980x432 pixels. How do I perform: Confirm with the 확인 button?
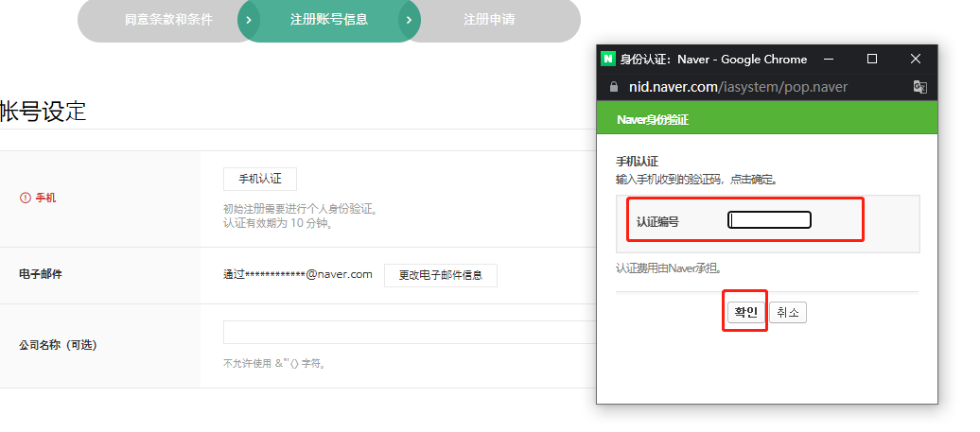tap(745, 312)
